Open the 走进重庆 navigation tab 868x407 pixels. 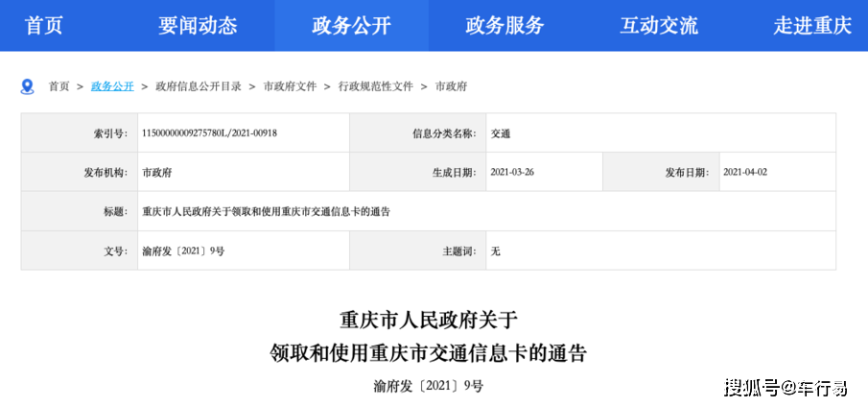(812, 26)
